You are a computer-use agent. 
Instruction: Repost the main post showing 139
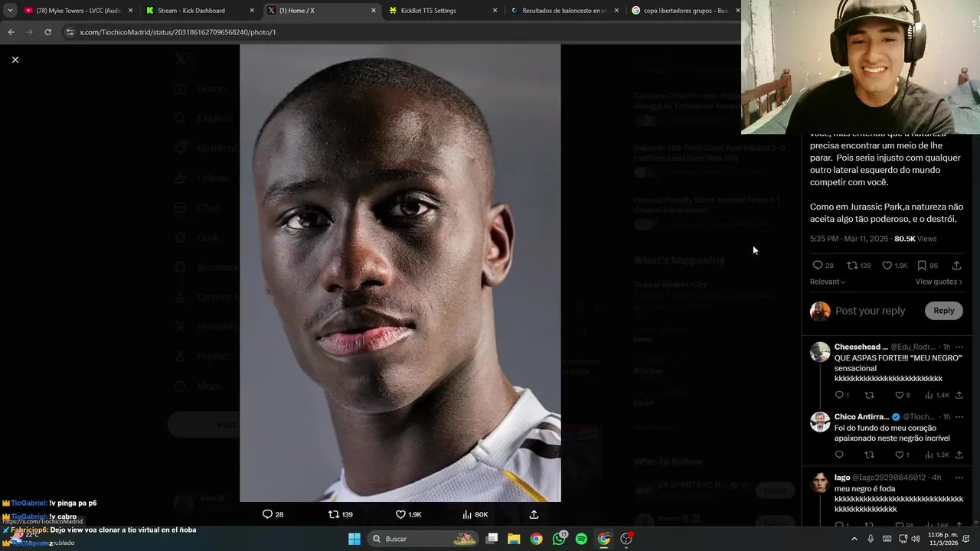(x=859, y=266)
